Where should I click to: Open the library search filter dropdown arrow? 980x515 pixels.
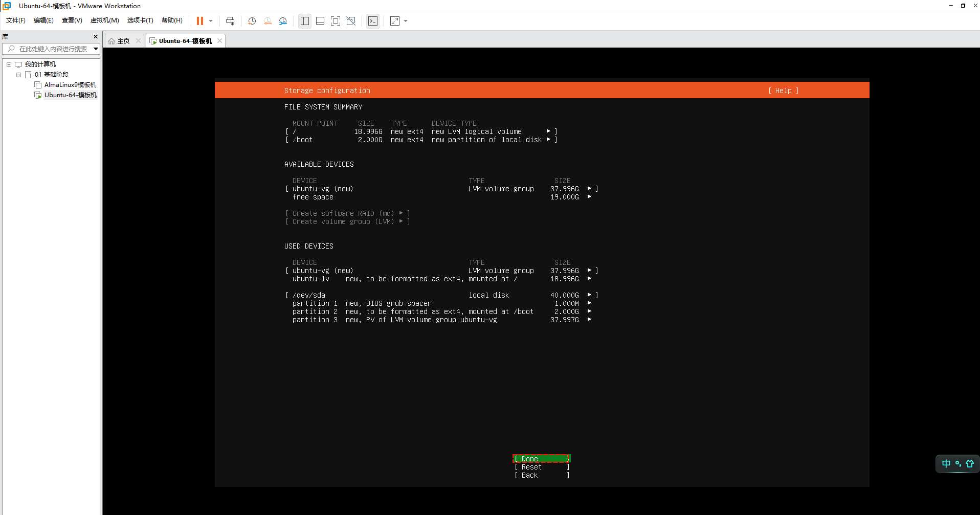pos(96,49)
